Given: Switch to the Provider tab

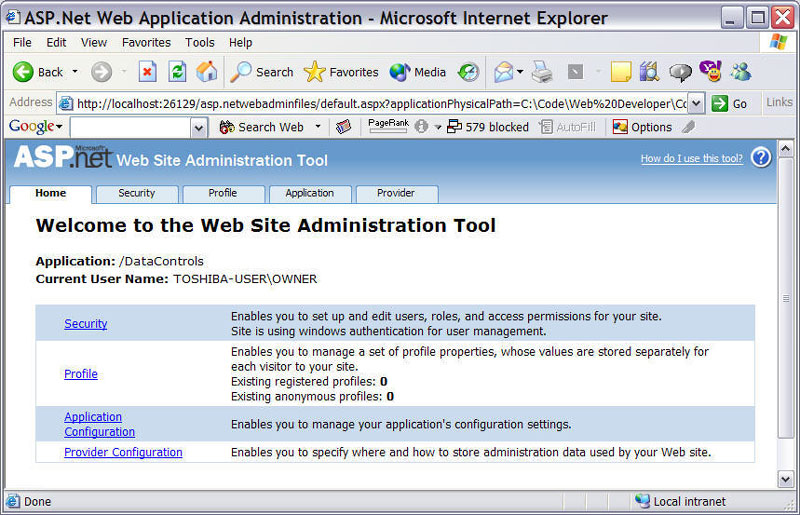Looking at the screenshot, I should [x=396, y=193].
